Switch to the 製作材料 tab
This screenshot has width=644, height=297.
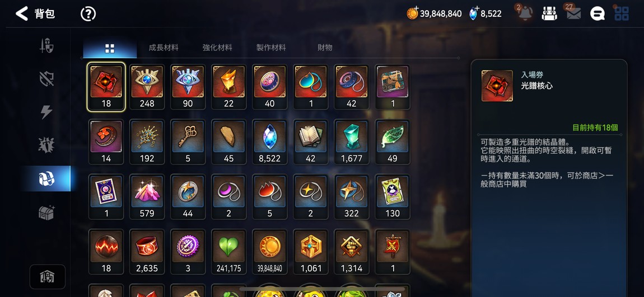(271, 48)
